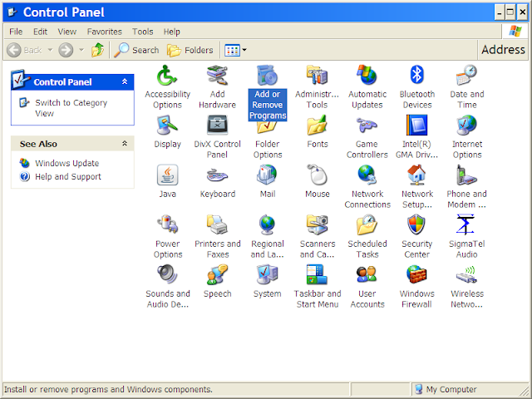The image size is (532, 399).
Task: Open Phone and Modem Options icon
Action: point(467,175)
